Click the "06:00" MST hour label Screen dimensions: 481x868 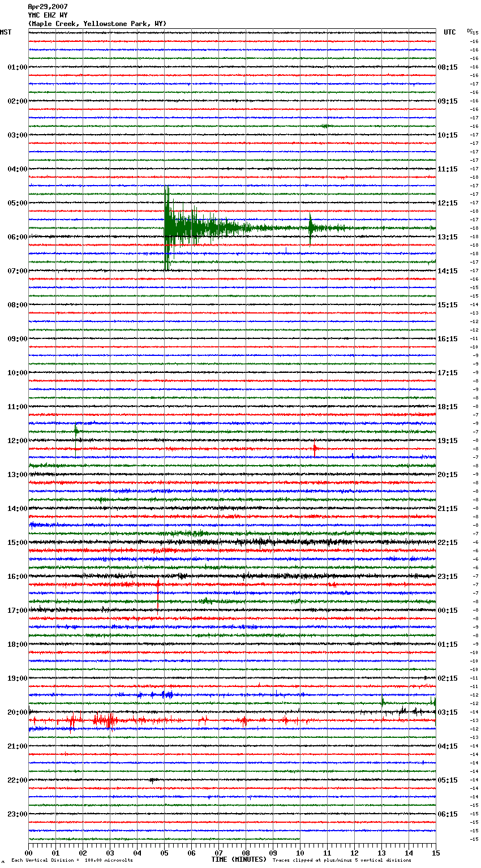pyautogui.click(x=18, y=237)
